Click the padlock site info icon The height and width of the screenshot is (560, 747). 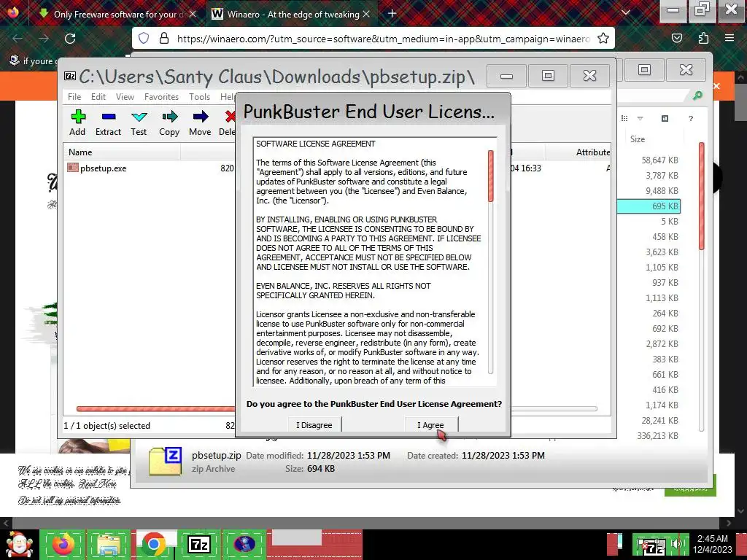[x=164, y=39]
